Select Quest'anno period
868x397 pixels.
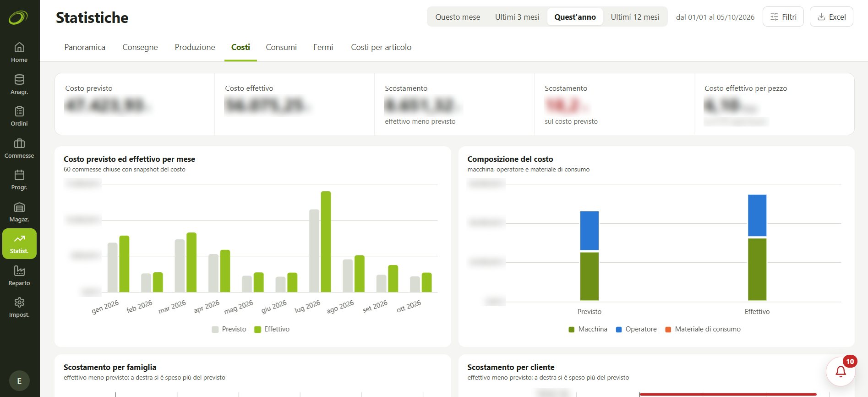[575, 17]
